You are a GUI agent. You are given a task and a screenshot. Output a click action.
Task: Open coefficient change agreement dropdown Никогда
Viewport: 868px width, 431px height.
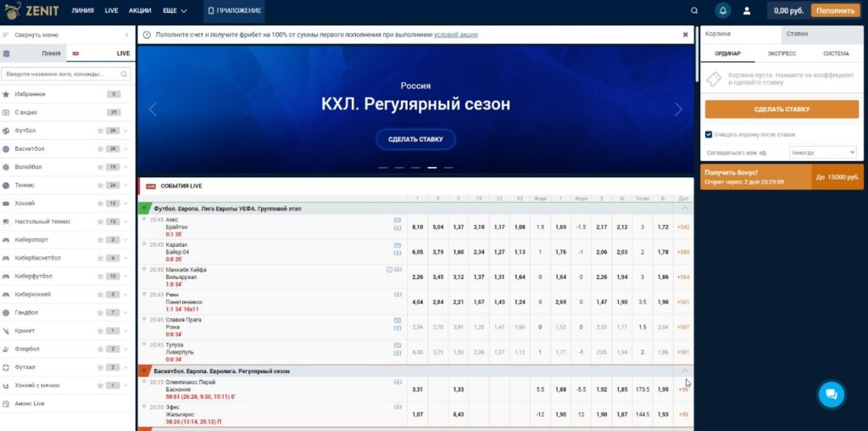822,153
